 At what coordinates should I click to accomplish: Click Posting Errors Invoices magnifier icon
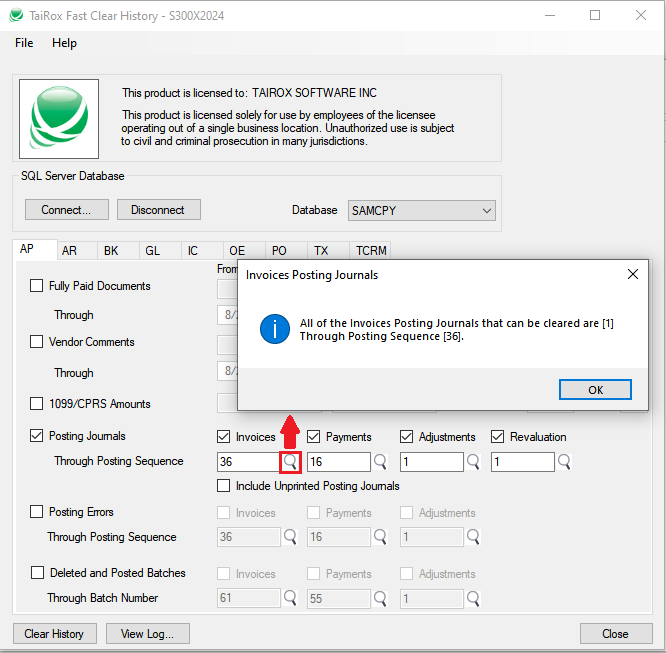pos(291,537)
